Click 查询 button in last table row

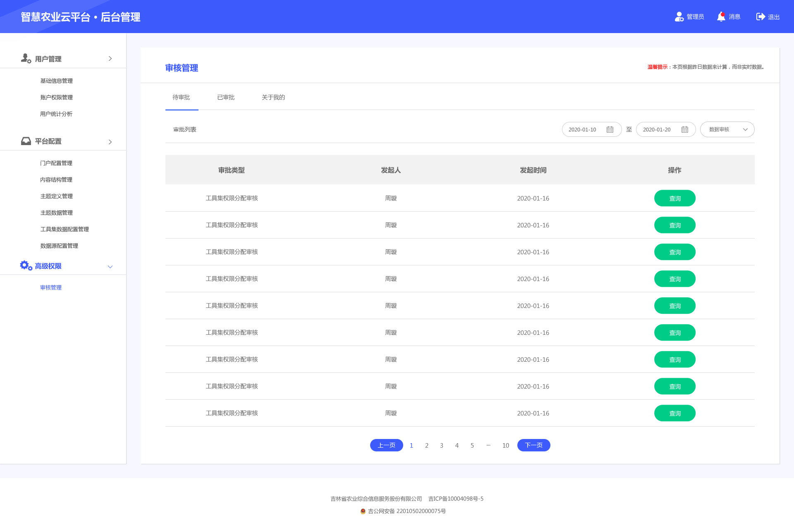(675, 413)
